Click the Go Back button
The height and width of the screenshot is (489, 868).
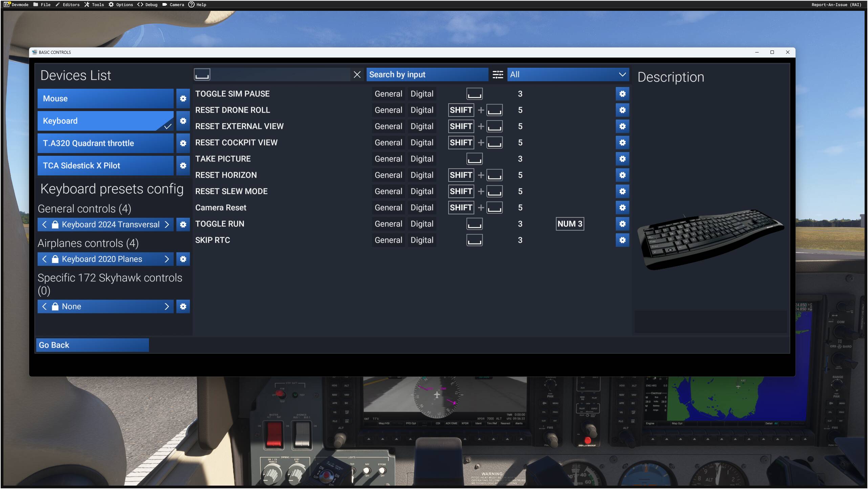pos(92,345)
